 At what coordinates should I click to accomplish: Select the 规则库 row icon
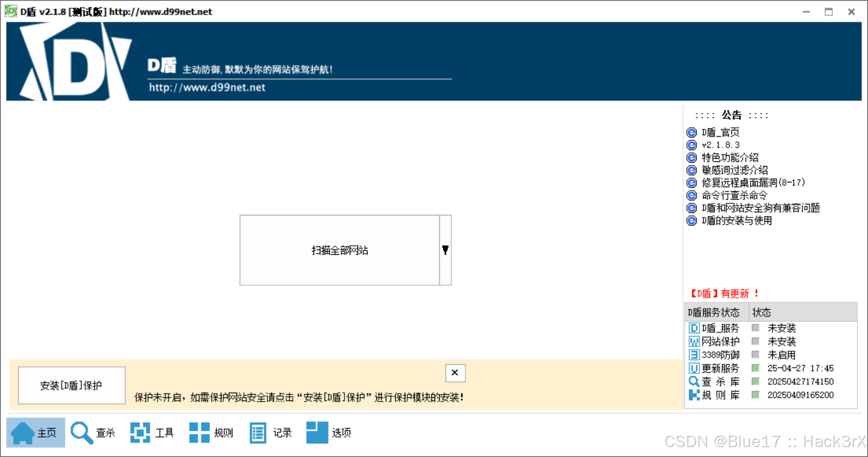(x=694, y=395)
